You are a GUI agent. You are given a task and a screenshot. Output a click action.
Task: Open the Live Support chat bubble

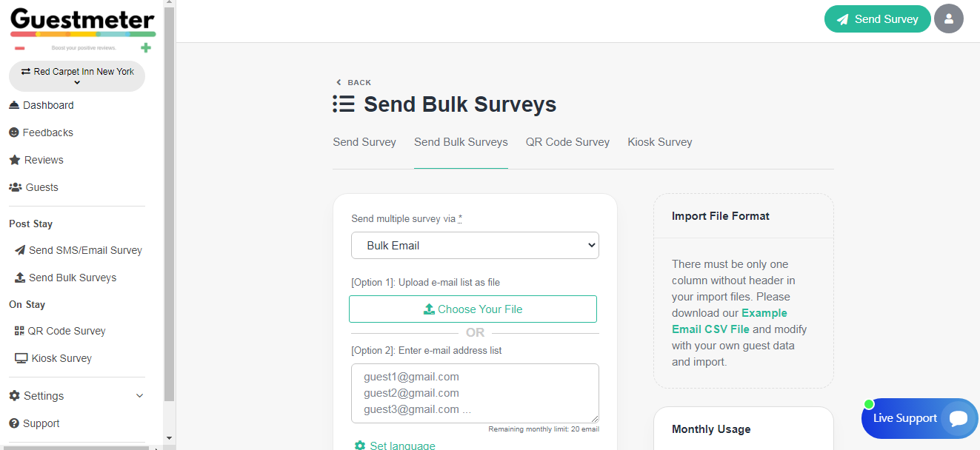(x=958, y=418)
